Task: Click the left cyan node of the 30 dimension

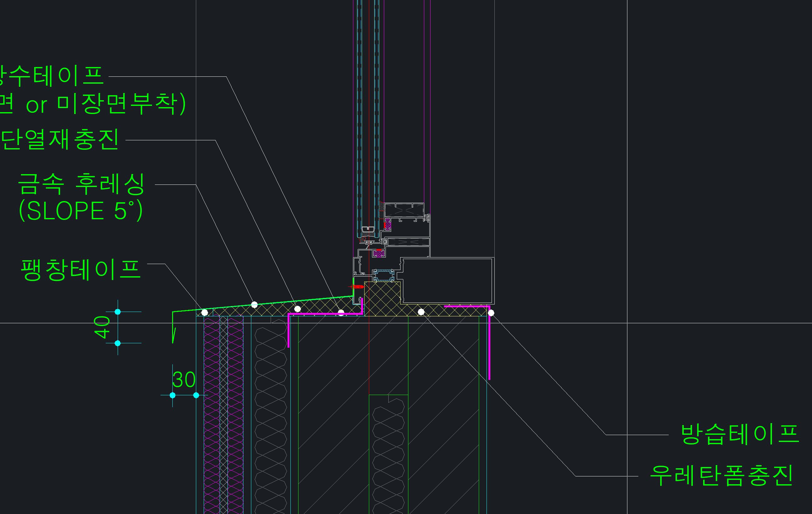Action: (173, 395)
